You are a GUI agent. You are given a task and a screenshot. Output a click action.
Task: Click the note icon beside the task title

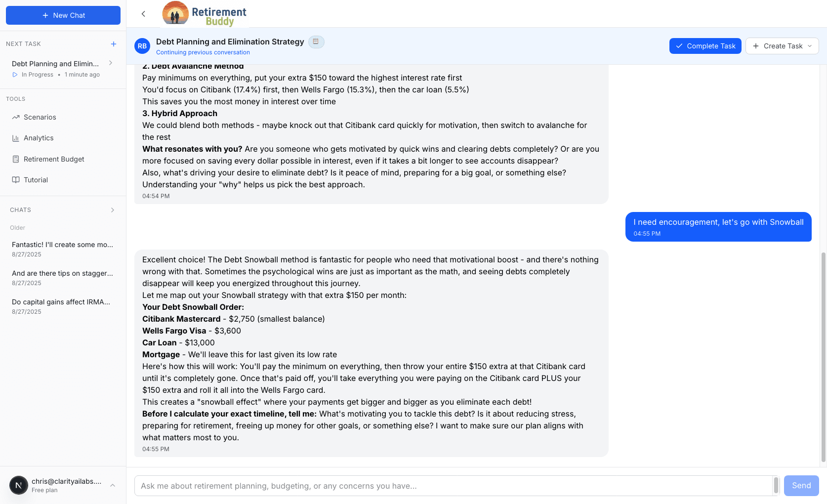tap(316, 42)
